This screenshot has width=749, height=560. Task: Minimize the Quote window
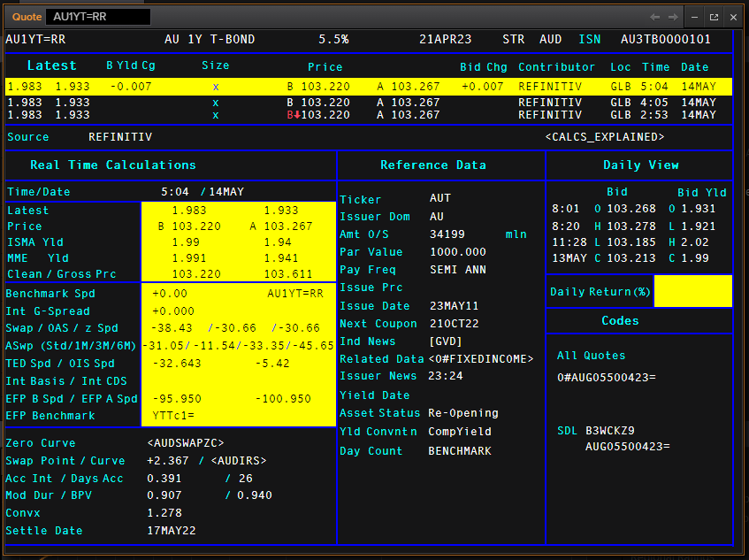click(x=695, y=17)
